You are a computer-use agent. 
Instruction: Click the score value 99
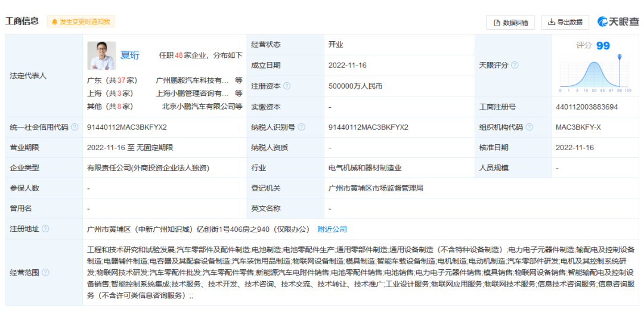click(603, 45)
